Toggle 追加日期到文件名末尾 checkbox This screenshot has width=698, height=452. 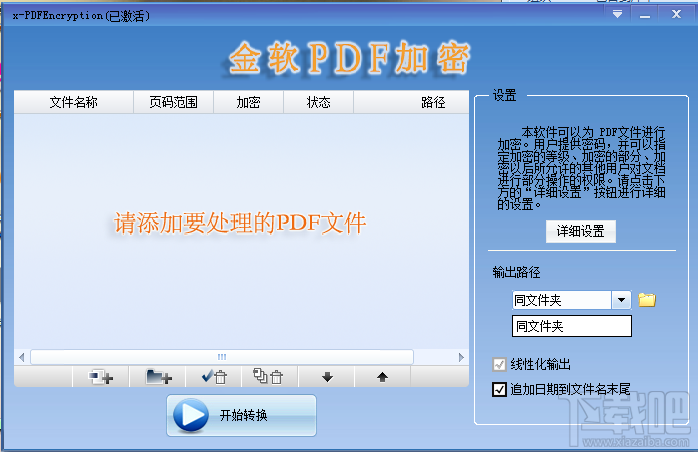tap(499, 389)
